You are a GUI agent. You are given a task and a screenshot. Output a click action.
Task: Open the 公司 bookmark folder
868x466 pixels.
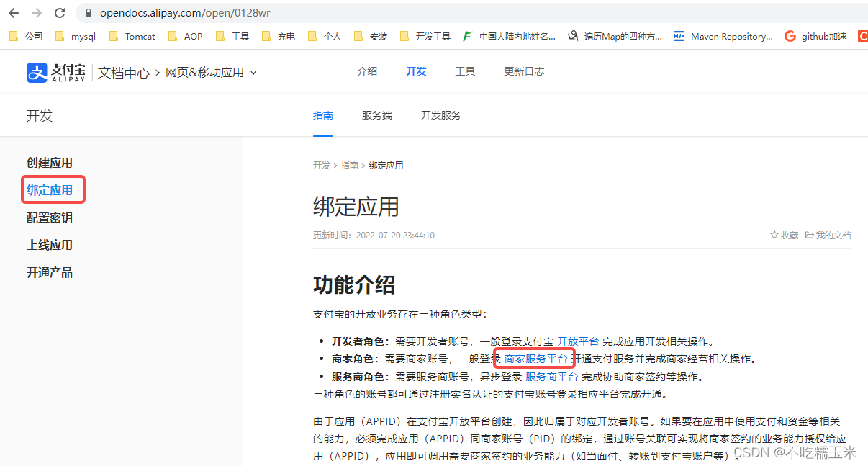click(x=26, y=36)
